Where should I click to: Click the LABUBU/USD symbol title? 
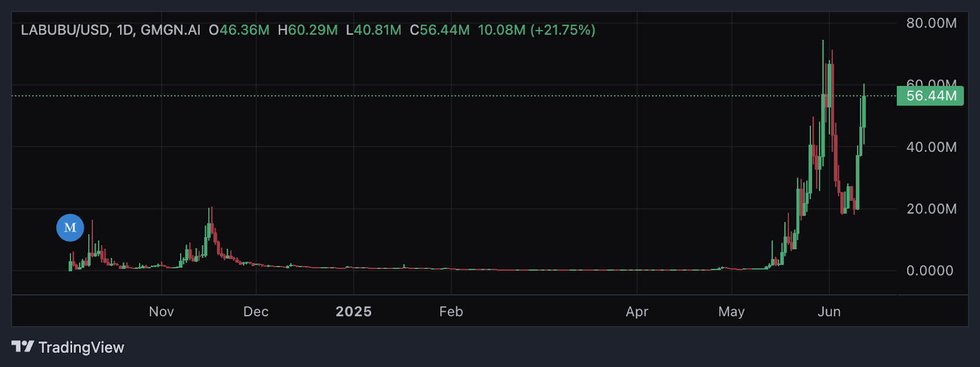[65, 30]
